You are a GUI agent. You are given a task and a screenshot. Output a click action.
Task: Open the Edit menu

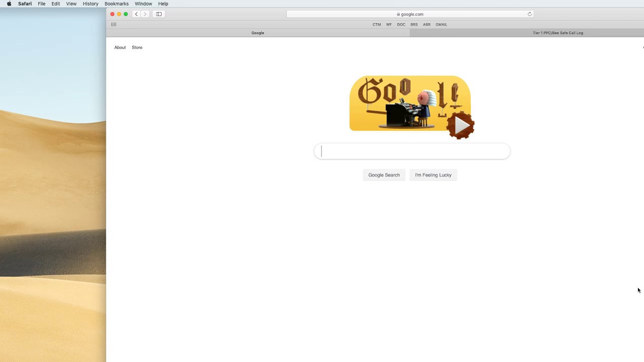pyautogui.click(x=56, y=4)
